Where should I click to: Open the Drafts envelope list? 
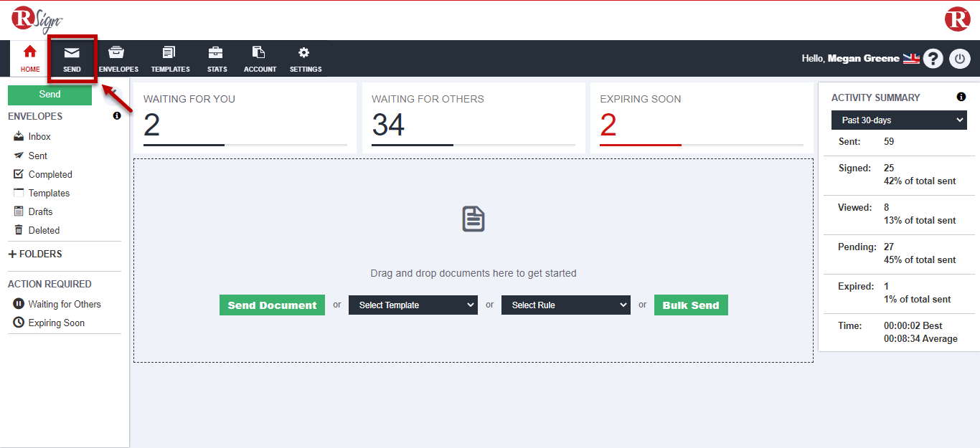click(x=40, y=211)
